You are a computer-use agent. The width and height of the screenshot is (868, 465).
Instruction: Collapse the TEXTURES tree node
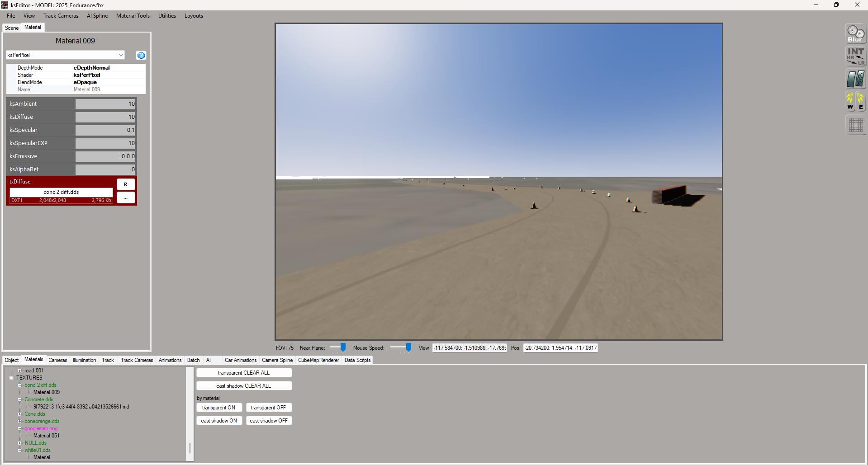(11, 378)
